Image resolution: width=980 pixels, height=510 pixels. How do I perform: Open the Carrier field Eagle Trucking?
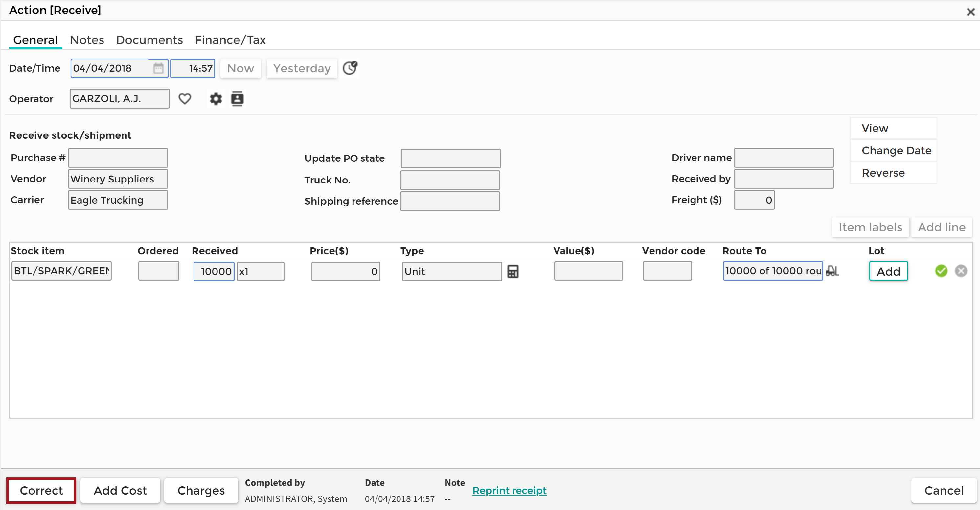click(118, 200)
